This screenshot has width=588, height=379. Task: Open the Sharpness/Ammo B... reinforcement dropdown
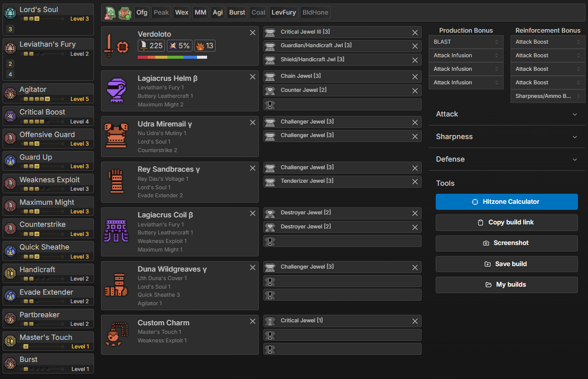547,96
